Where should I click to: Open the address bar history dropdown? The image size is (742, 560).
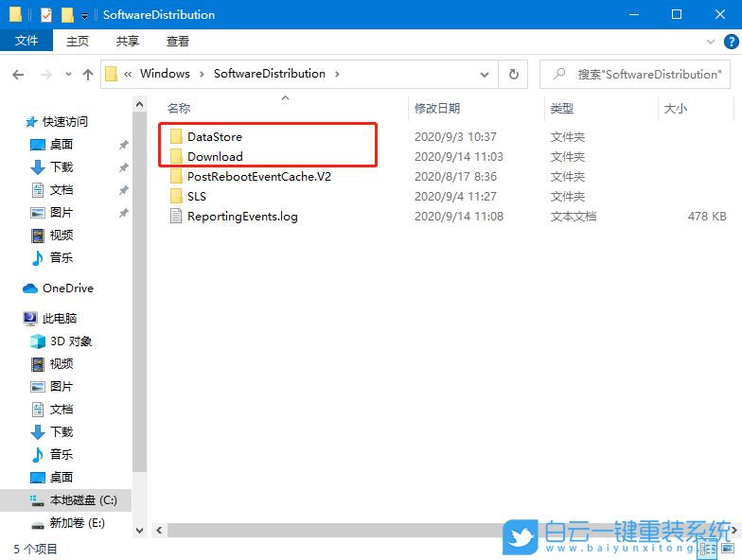[485, 75]
